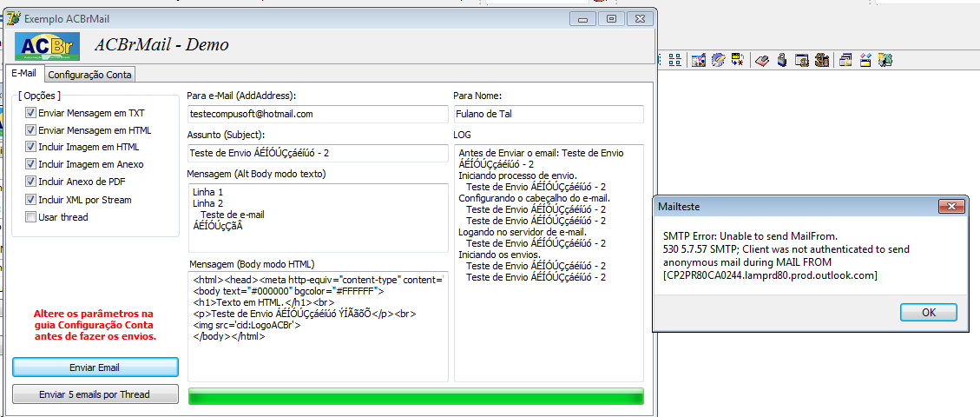Image resolution: width=980 pixels, height=417 pixels.
Task: Click the Assunto subject input field
Action: [x=318, y=153]
